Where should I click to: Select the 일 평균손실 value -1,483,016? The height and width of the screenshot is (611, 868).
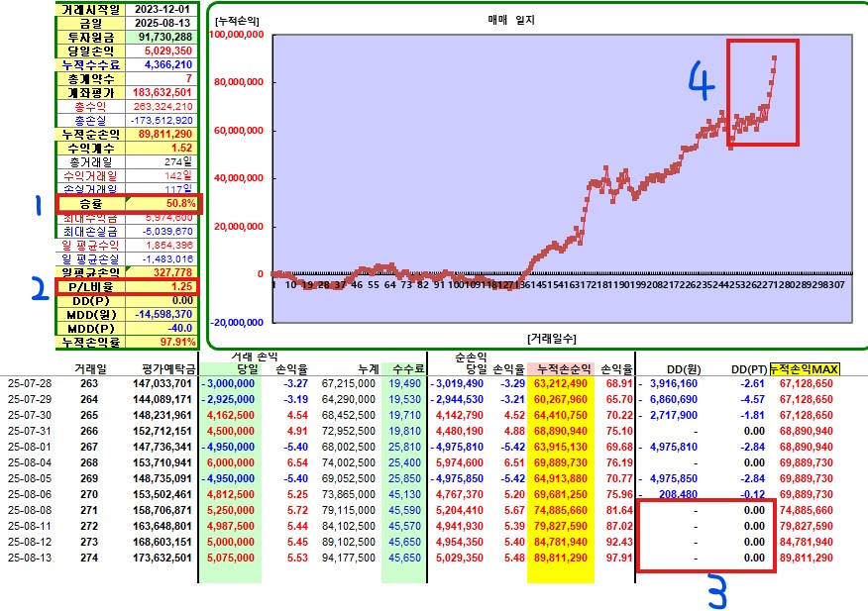pyautogui.click(x=162, y=258)
